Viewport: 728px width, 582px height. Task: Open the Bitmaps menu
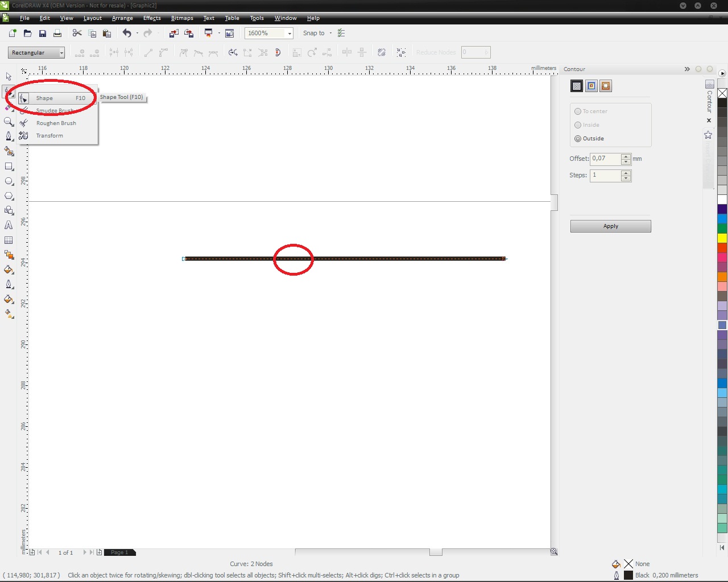pyautogui.click(x=182, y=18)
